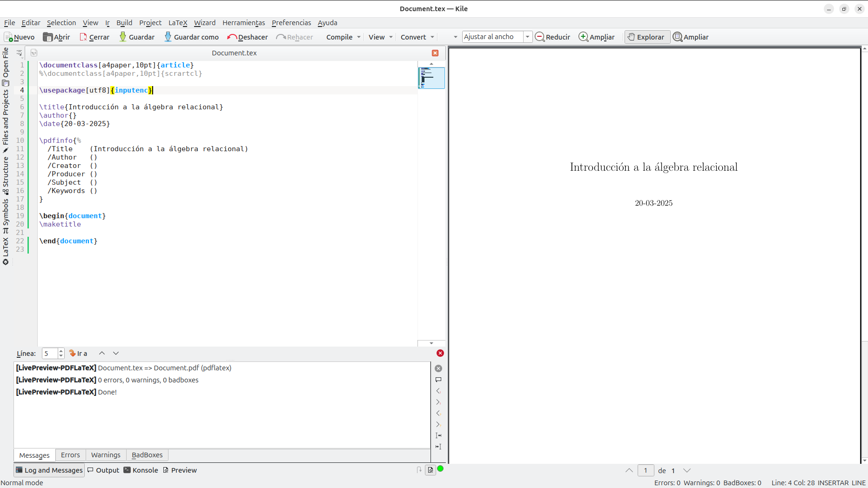Show the Output panel

[x=103, y=470]
